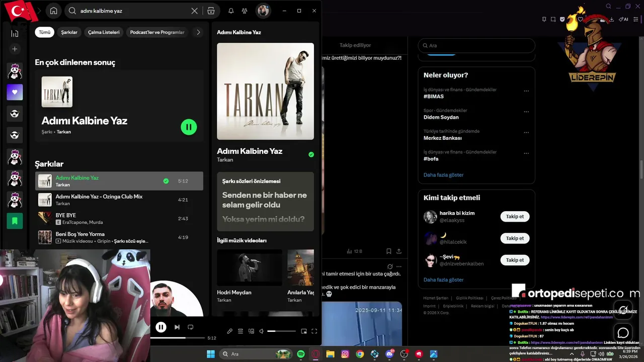This screenshot has height=362, width=644.
Task: Open the play queue
Action: [240, 331]
